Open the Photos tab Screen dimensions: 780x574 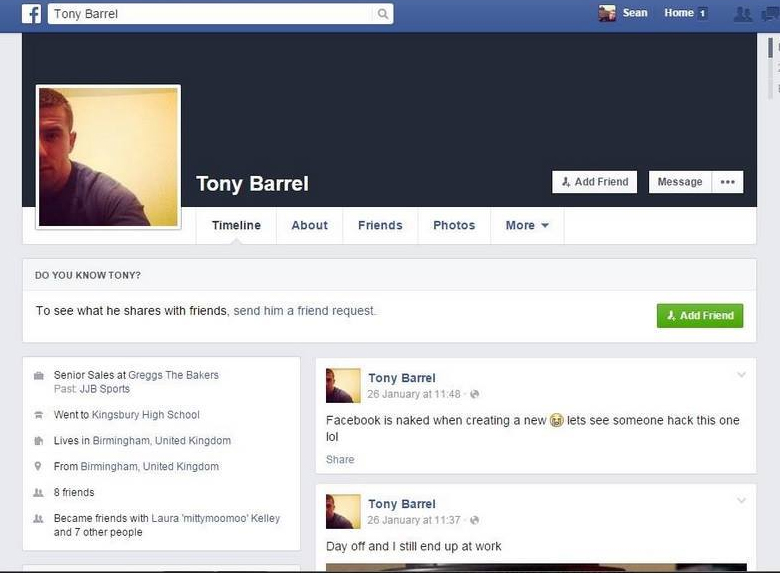(x=454, y=225)
